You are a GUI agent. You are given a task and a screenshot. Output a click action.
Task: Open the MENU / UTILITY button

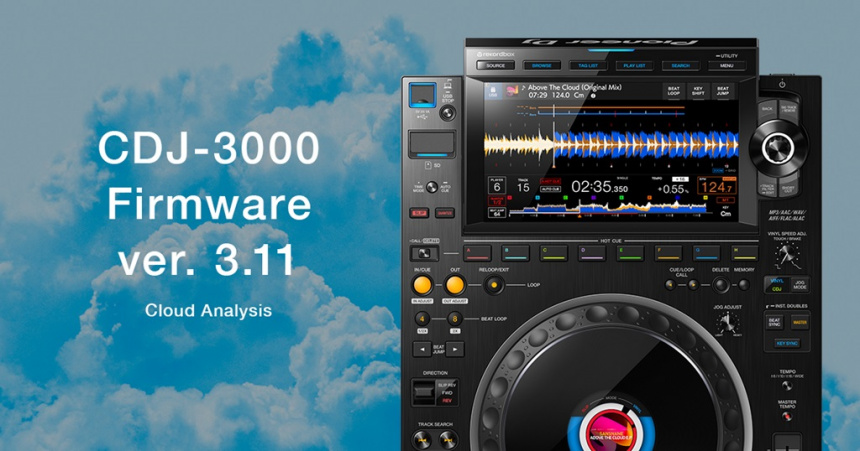click(x=727, y=65)
